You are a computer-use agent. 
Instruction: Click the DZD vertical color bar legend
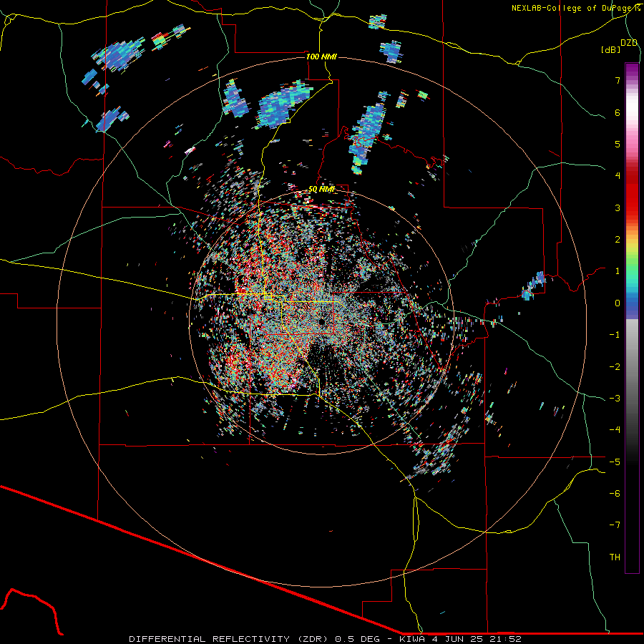point(632,318)
